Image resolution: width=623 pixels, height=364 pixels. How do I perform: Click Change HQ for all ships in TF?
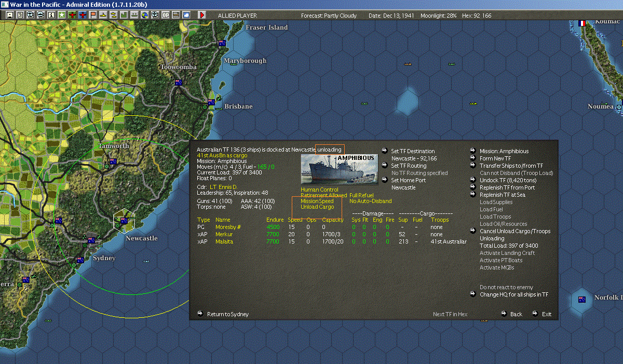pyautogui.click(x=514, y=295)
